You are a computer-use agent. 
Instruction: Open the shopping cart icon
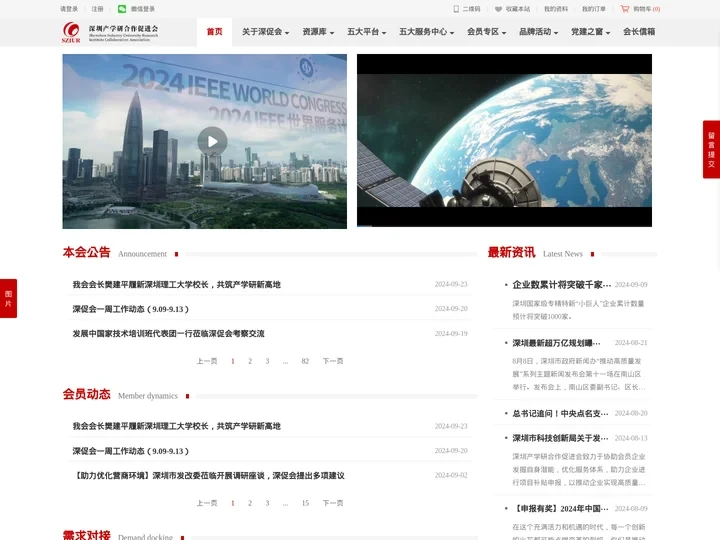[x=624, y=9]
